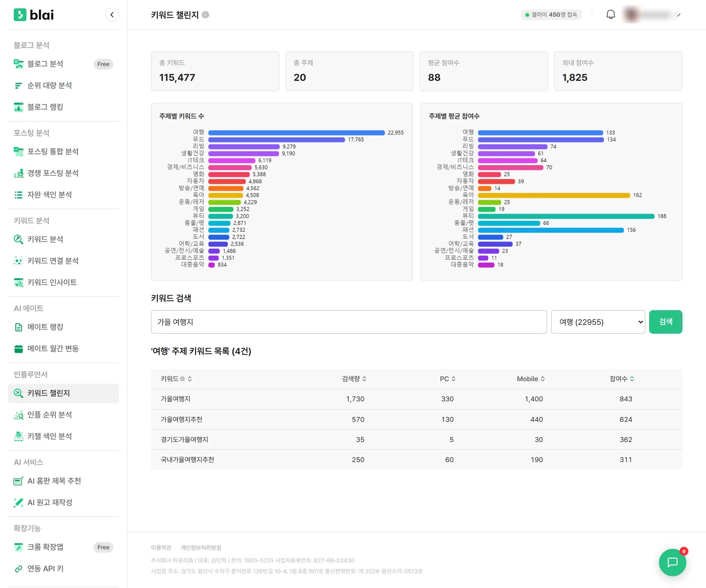Image resolution: width=706 pixels, height=588 pixels.
Task: Click the 843 참여수 value
Action: (626, 399)
